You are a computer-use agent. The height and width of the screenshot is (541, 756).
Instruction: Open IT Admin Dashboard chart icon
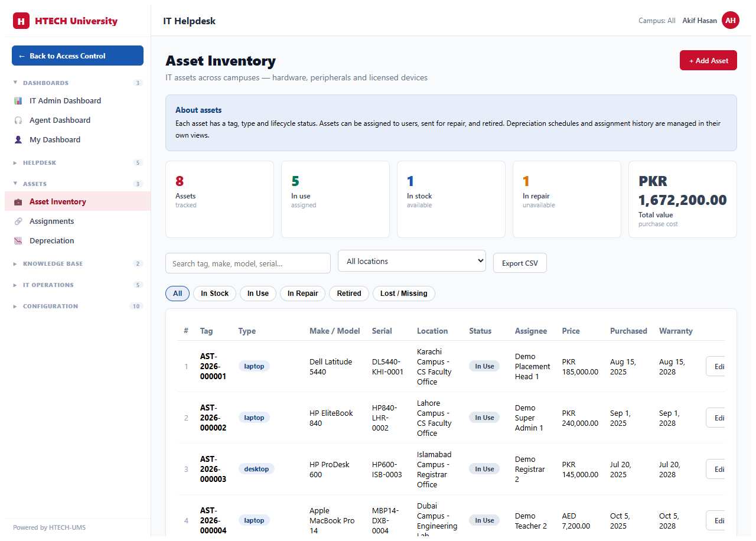pos(18,101)
